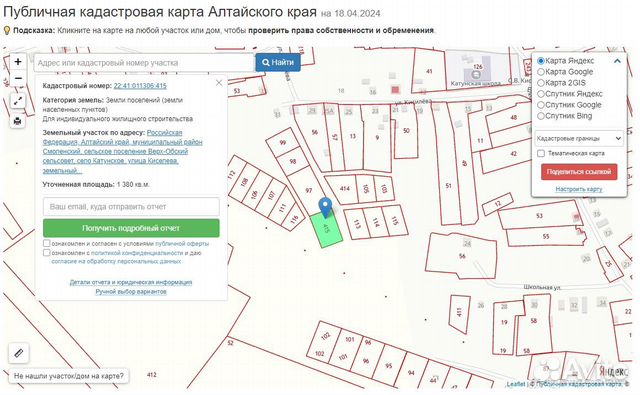The height and width of the screenshot is (395, 640).
Task: Click parcel 42 on the map
Action: 513,154
